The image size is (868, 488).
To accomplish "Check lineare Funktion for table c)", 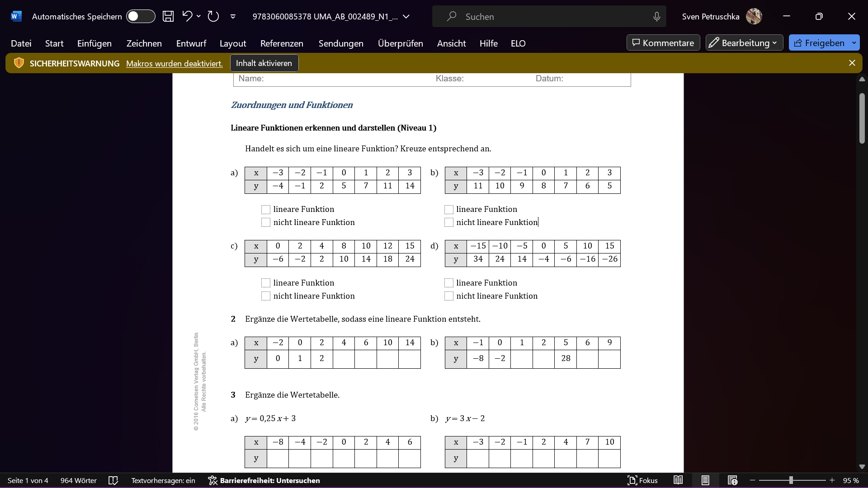I will click(266, 283).
